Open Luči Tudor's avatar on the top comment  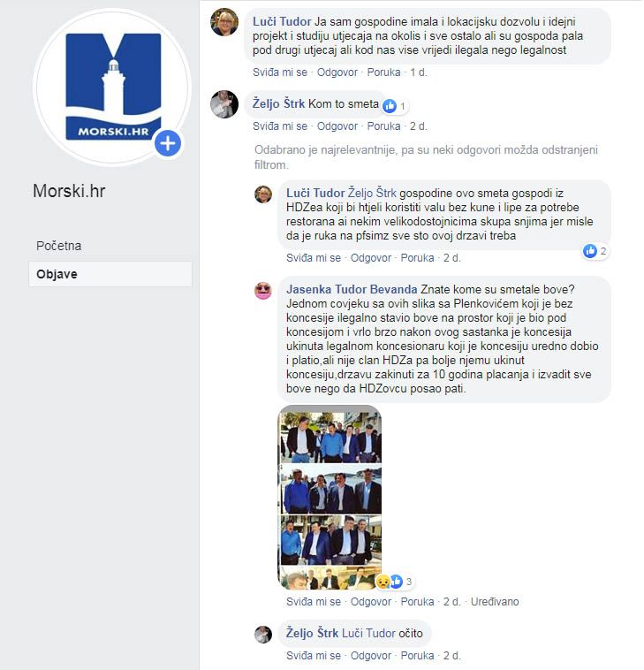click(224, 22)
